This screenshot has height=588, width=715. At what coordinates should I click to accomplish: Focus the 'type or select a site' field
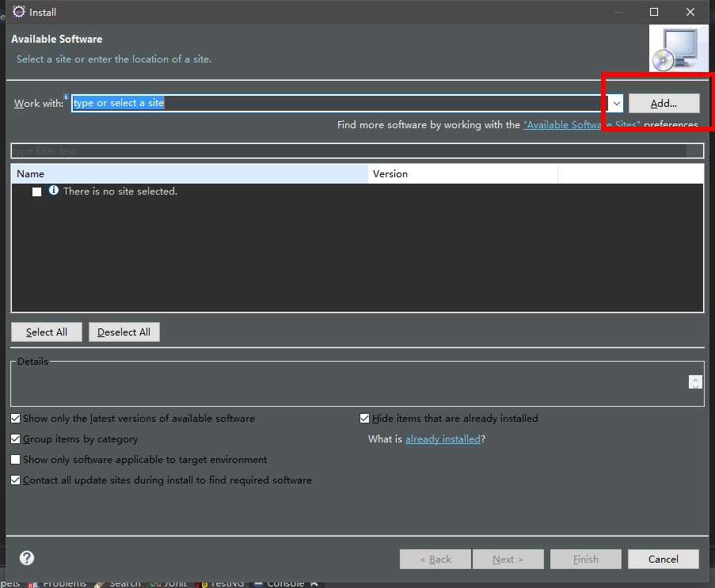point(340,103)
